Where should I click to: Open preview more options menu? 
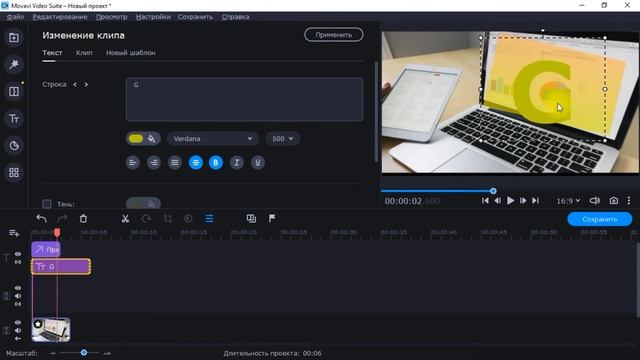click(x=629, y=201)
